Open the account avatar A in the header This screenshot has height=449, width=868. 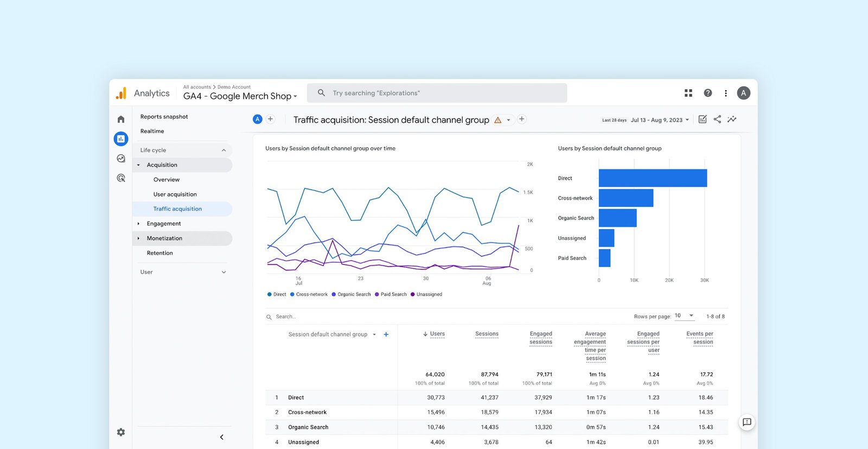point(744,93)
